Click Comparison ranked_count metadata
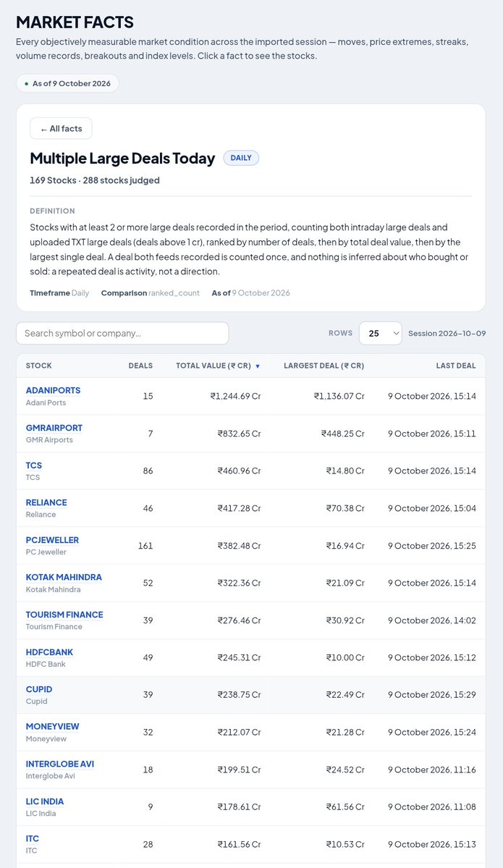Screen dimensions: 503x868 150,293
